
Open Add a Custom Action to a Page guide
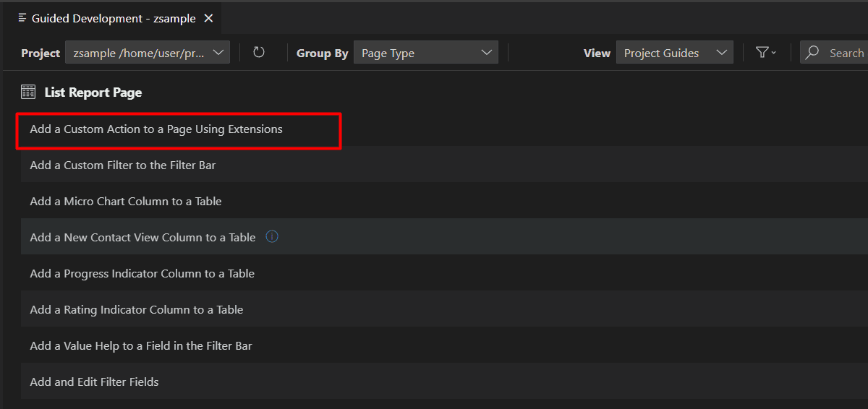click(x=156, y=129)
